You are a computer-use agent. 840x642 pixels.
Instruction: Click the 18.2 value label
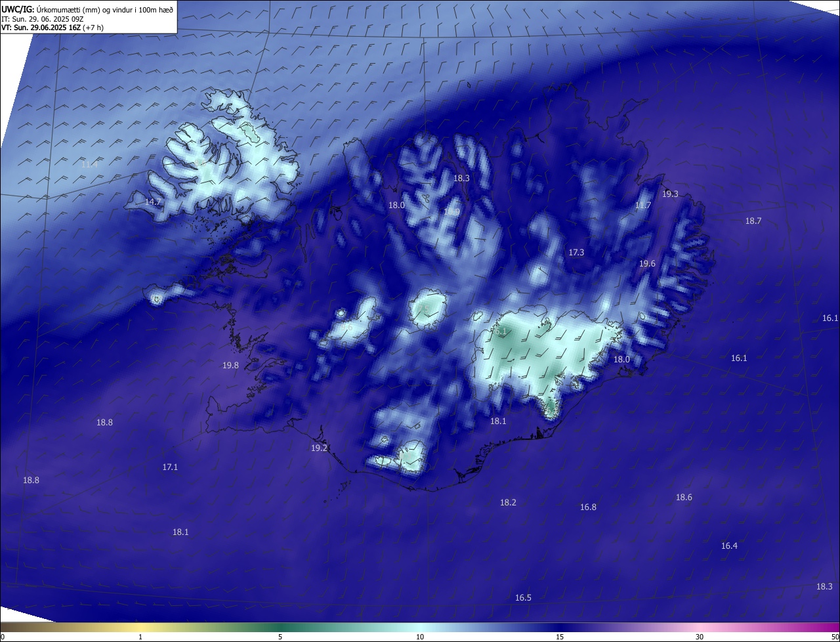click(508, 502)
